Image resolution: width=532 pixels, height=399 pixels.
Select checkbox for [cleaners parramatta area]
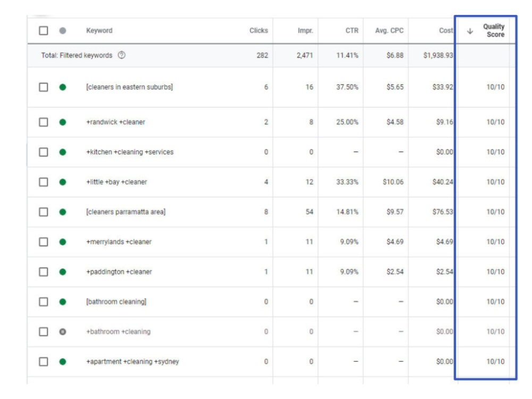pyautogui.click(x=44, y=212)
